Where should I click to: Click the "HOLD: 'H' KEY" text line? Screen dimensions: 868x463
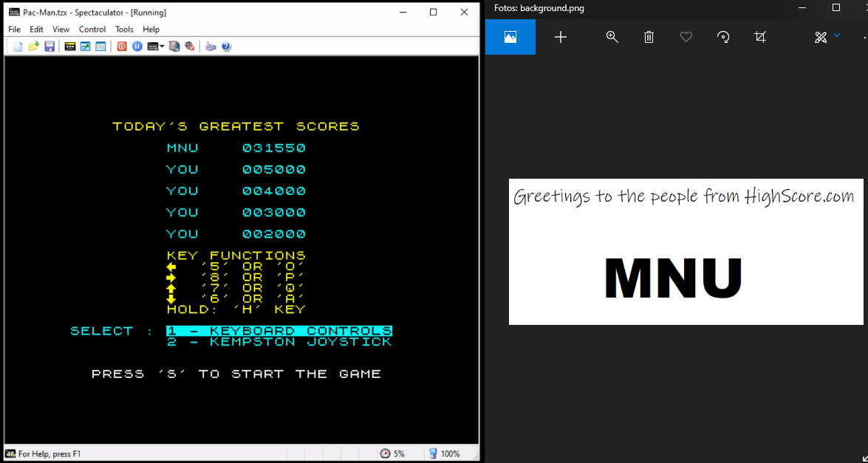[236, 309]
